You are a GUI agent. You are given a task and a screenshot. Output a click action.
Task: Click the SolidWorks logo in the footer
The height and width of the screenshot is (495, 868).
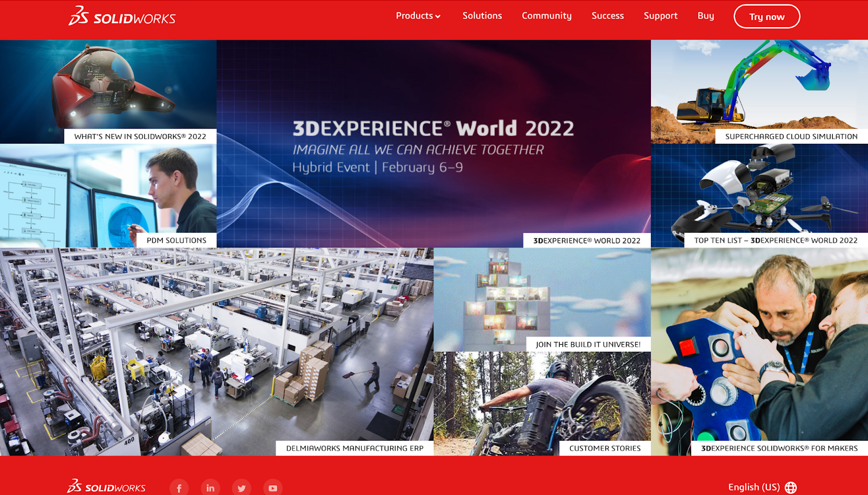pos(106,486)
